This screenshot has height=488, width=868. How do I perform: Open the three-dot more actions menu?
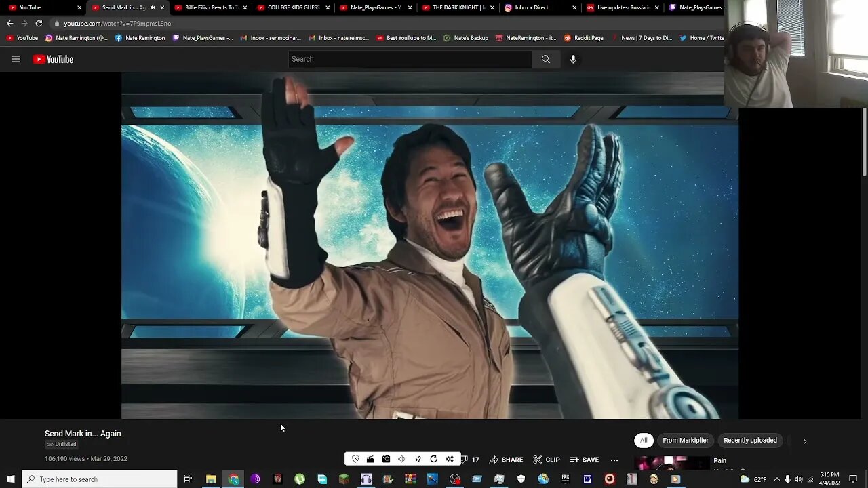tap(614, 460)
